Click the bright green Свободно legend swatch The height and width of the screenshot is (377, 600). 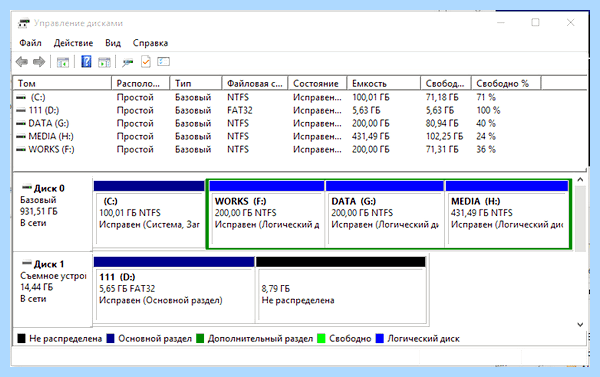pos(321,338)
